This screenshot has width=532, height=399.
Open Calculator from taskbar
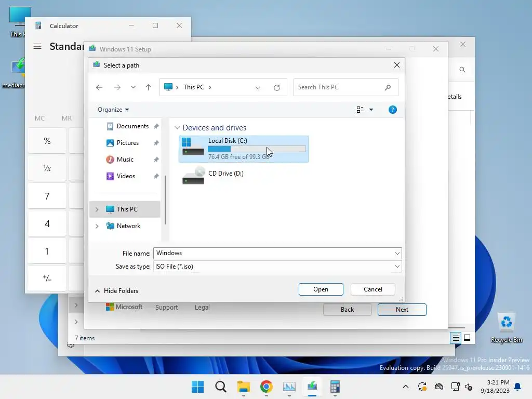click(x=335, y=387)
